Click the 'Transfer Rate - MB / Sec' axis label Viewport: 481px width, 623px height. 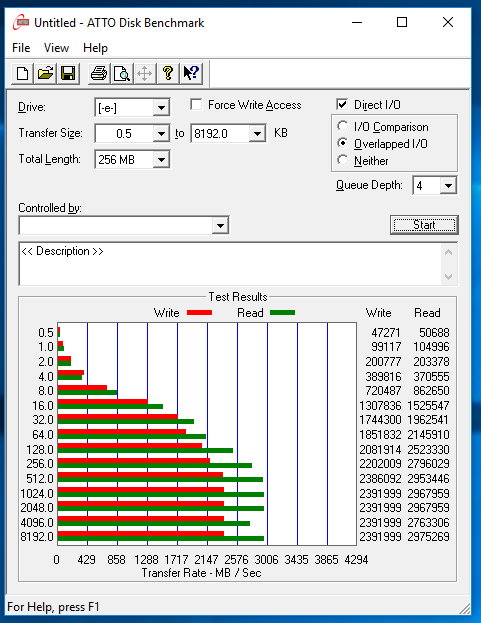201,573
